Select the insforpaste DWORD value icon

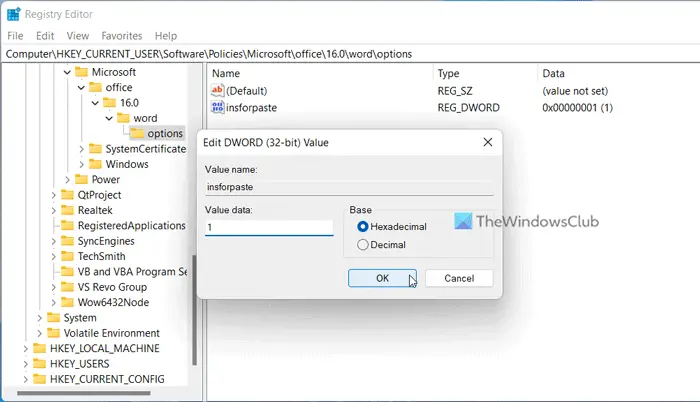tap(217, 107)
